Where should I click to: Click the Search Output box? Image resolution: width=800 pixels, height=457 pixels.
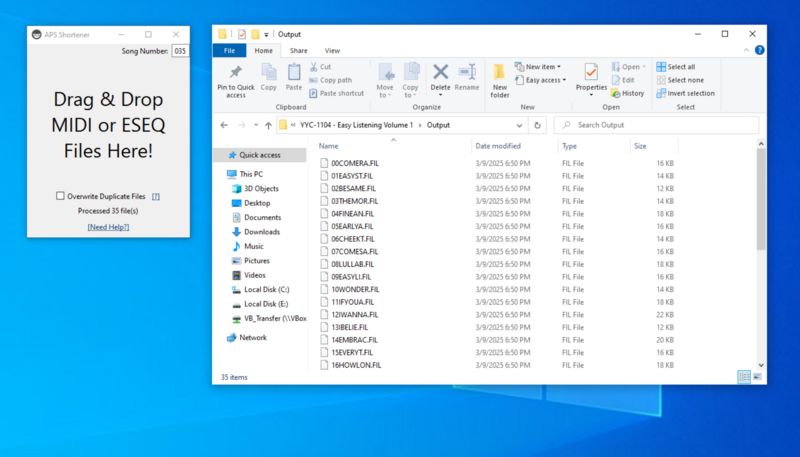657,125
